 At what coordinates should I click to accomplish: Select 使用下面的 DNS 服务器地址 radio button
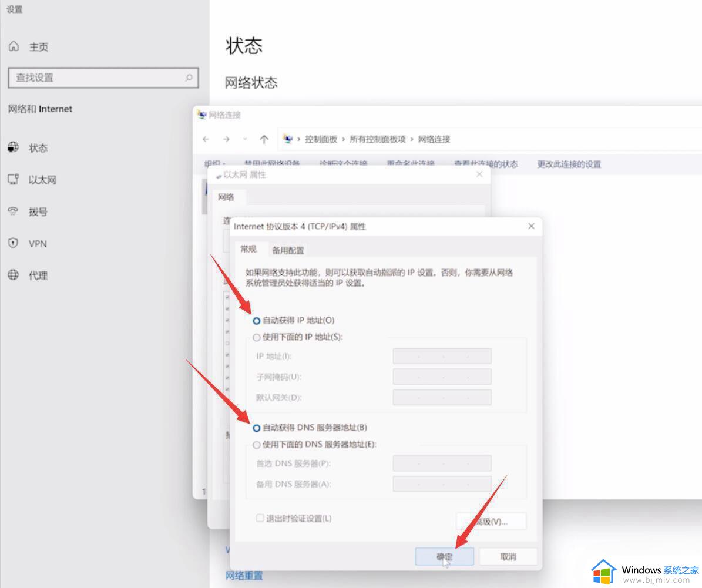click(x=257, y=445)
